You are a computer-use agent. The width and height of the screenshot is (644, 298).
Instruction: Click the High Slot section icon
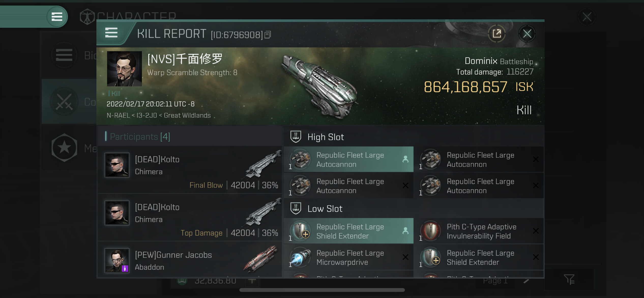tap(296, 137)
